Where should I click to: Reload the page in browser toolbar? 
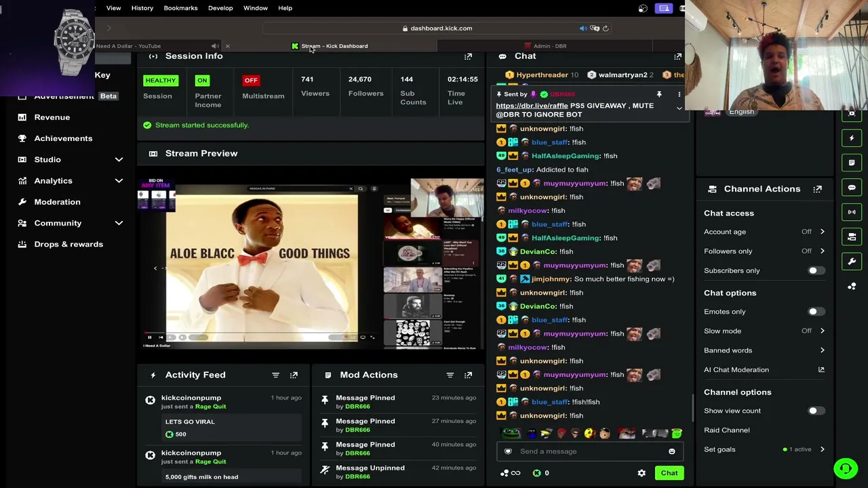coord(606,28)
